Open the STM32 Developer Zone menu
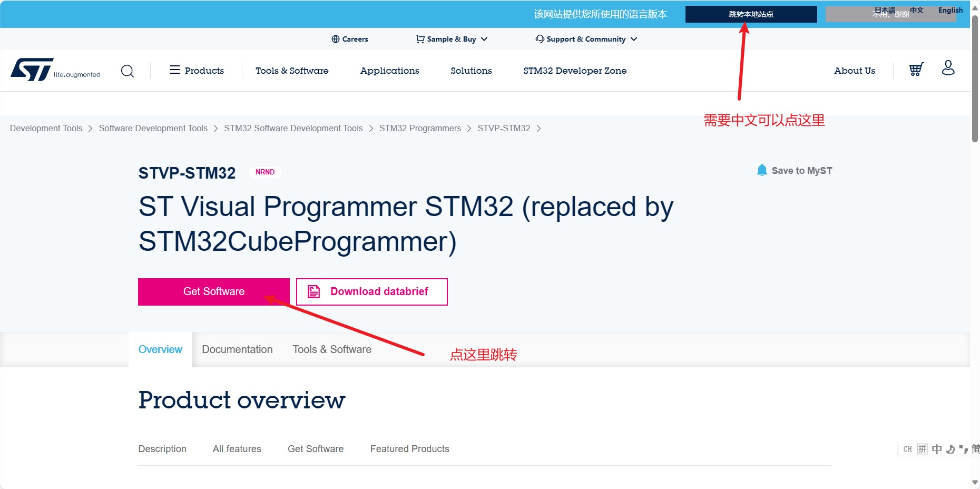Image resolution: width=980 pixels, height=489 pixels. pyautogui.click(x=575, y=71)
